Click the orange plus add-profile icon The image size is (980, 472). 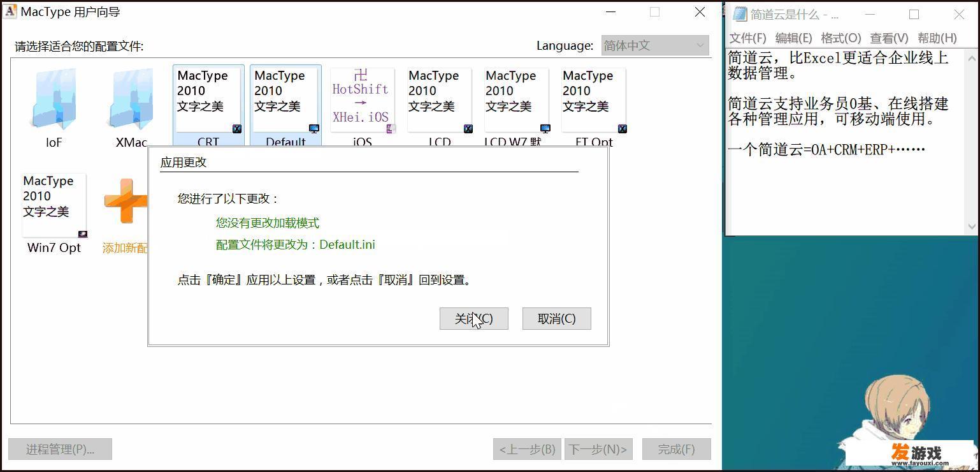[126, 202]
